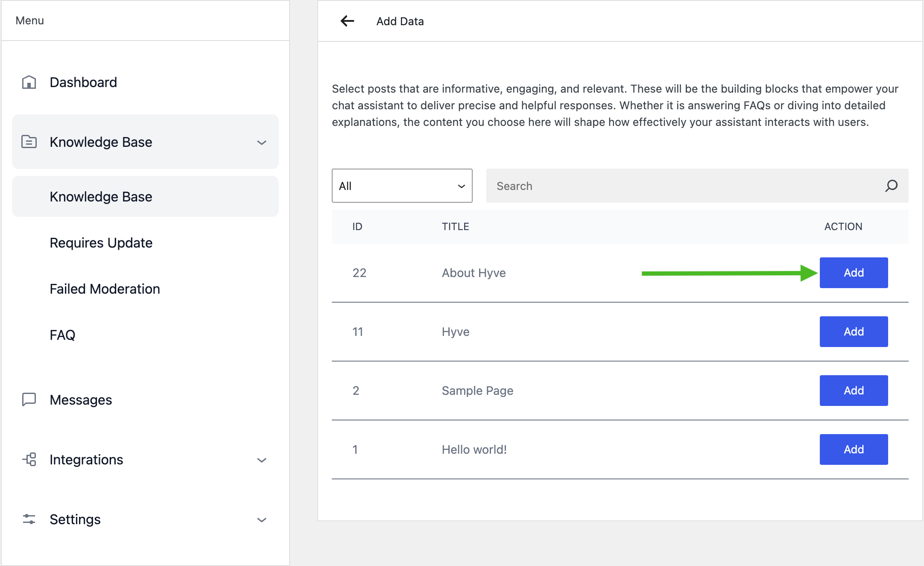924x566 pixels.
Task: Click the Settings sliders icon
Action: (x=29, y=519)
